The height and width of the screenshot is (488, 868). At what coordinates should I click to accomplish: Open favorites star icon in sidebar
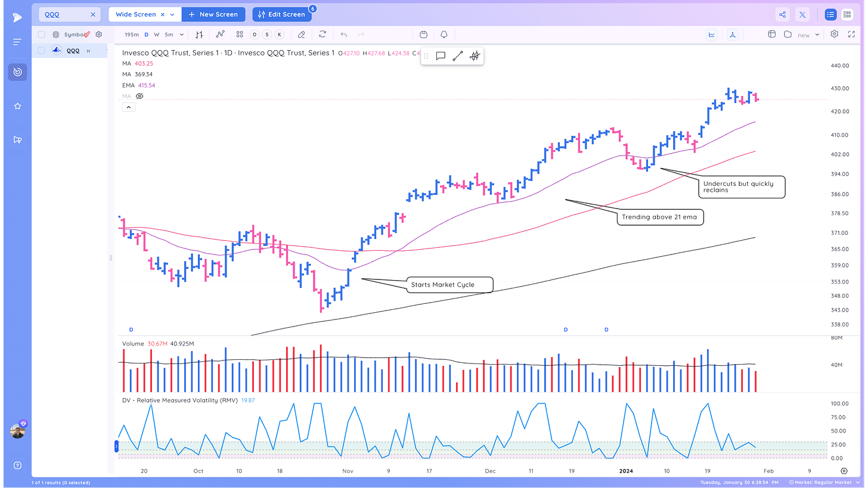(x=17, y=106)
